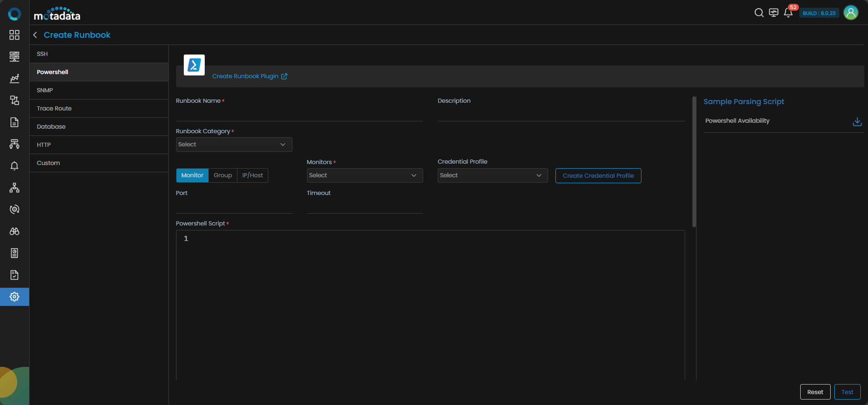Image resolution: width=868 pixels, height=405 pixels.
Task: Click the alert bell icon in sidebar
Action: 15,166
